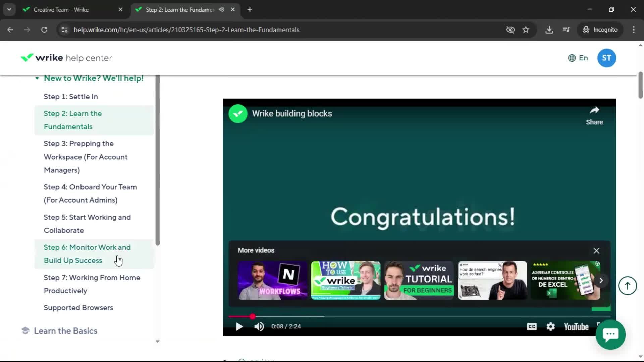
Task: Play the Wrike building blocks video
Action: pos(239,326)
